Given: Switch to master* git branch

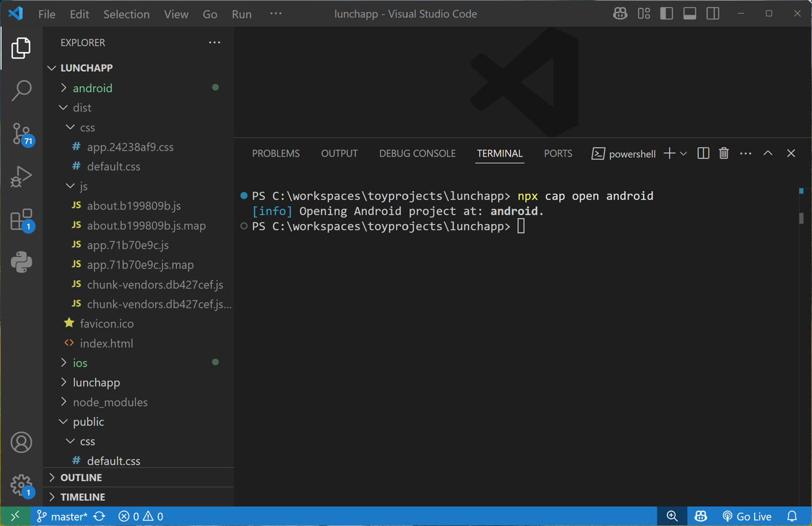Looking at the screenshot, I should pyautogui.click(x=62, y=516).
